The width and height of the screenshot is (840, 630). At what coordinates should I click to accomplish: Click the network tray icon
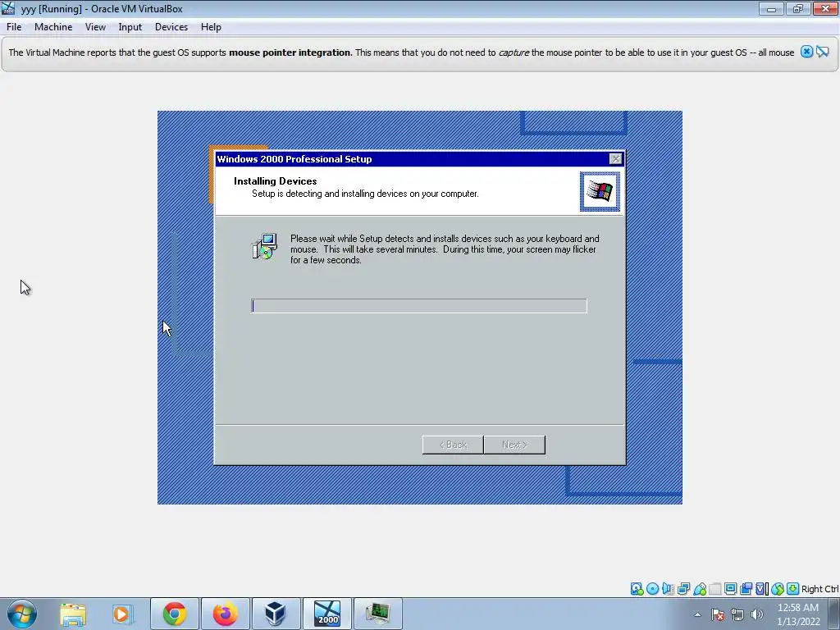tap(737, 614)
